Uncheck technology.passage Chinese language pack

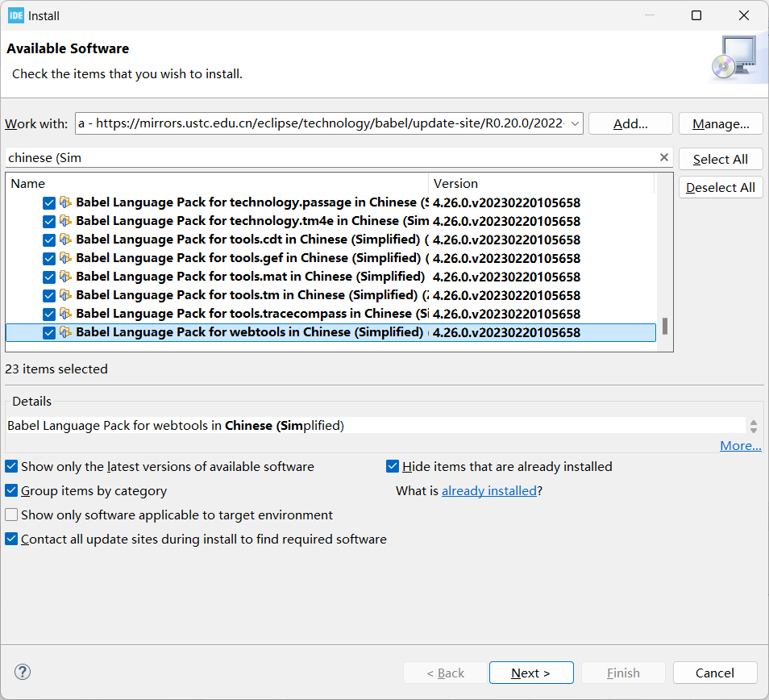coord(49,202)
